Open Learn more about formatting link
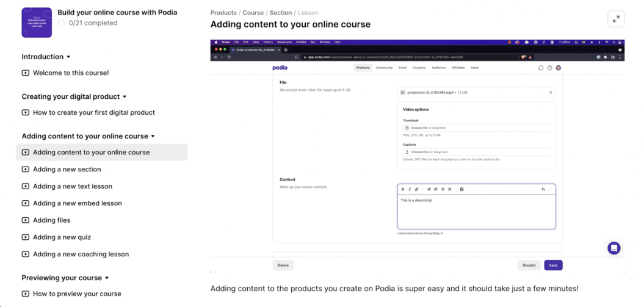The height and width of the screenshot is (307, 644). (420, 233)
